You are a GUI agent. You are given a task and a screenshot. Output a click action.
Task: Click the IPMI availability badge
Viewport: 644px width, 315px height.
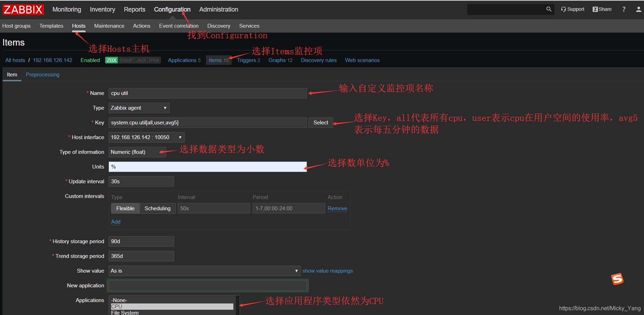click(154, 60)
